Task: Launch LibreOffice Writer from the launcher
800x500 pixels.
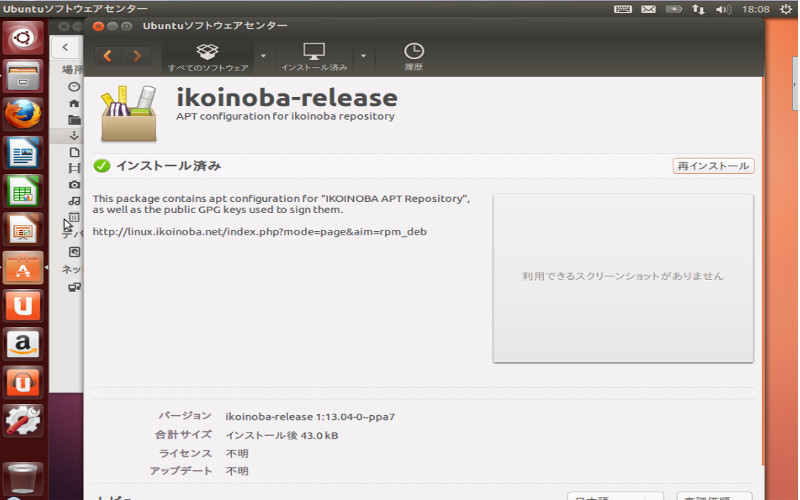Action: 23,153
